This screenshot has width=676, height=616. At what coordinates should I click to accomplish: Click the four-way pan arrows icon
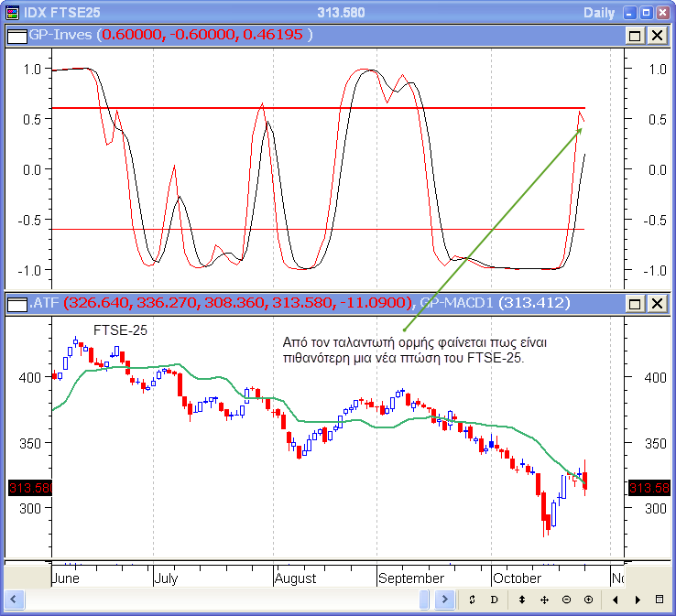point(544,600)
